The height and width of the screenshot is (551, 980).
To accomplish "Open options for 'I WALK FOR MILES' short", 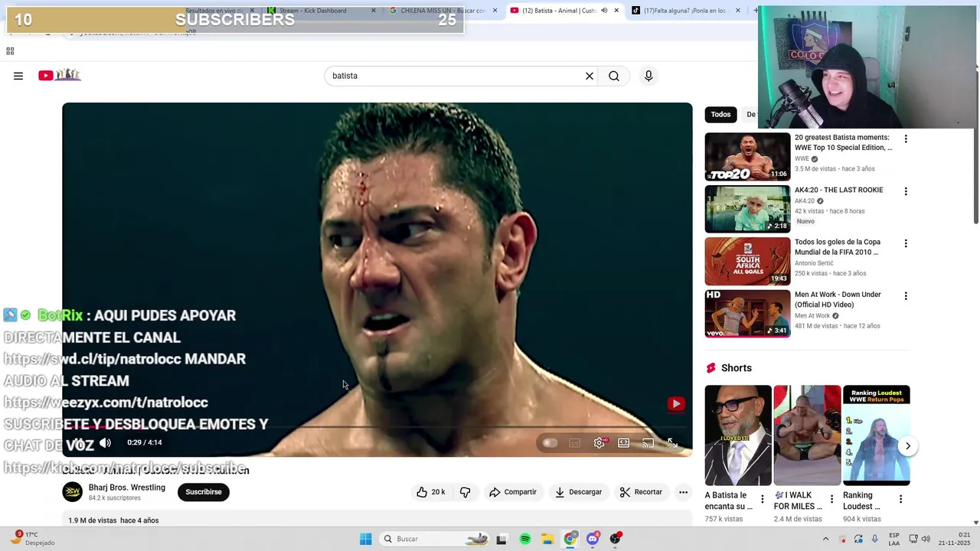I will (x=831, y=499).
